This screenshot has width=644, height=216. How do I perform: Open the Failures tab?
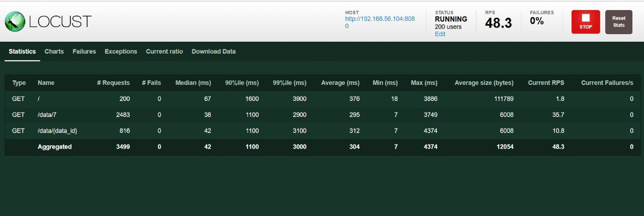(x=84, y=52)
